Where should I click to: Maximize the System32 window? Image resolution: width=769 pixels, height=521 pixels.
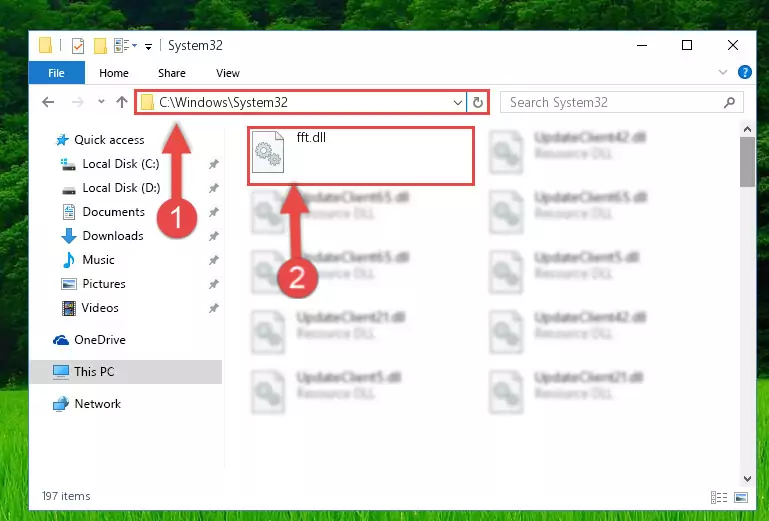[687, 45]
